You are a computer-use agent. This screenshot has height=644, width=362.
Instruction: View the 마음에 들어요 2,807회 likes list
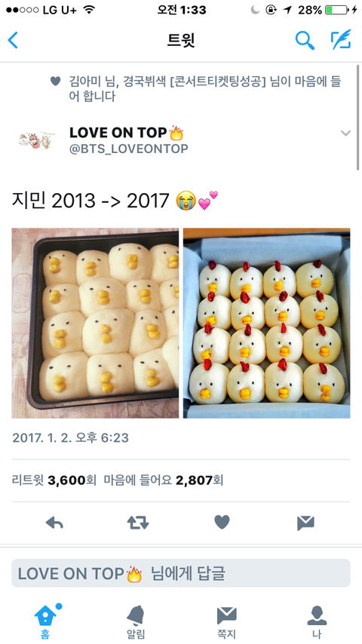pos(164,480)
